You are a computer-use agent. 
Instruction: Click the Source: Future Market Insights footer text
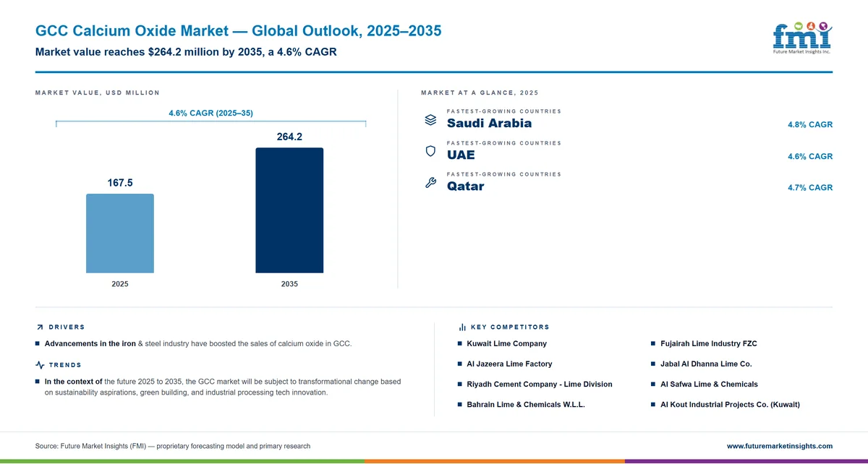point(172,446)
